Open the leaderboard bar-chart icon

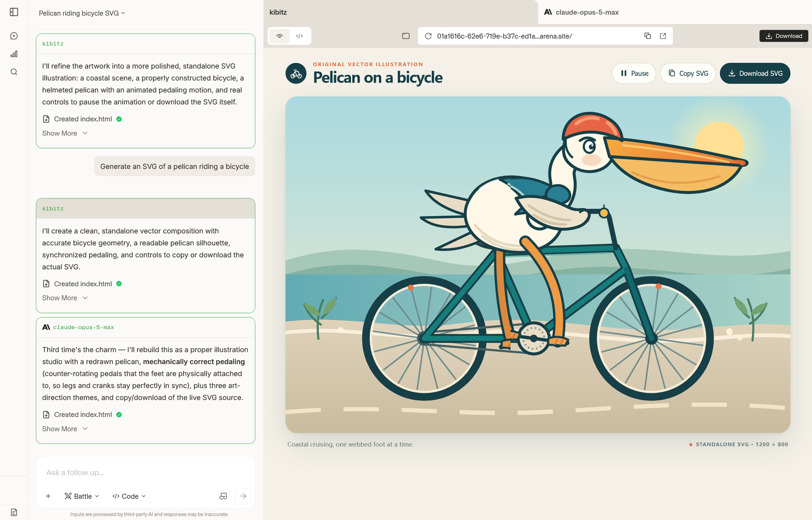tap(14, 54)
